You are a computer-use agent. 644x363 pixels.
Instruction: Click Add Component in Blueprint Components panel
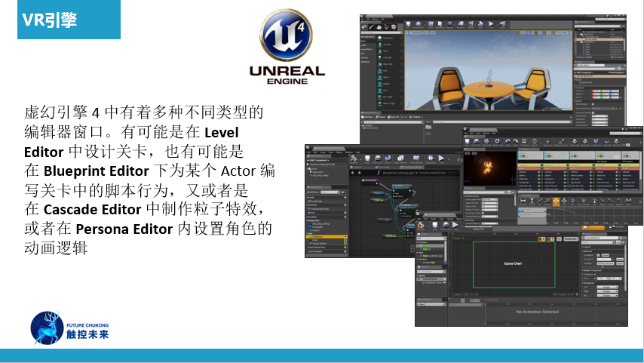click(318, 160)
